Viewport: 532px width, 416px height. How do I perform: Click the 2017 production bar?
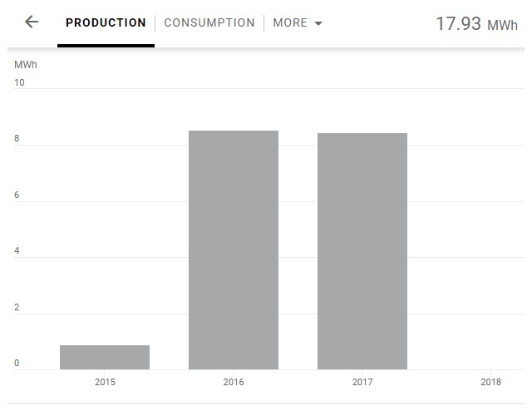(362, 250)
